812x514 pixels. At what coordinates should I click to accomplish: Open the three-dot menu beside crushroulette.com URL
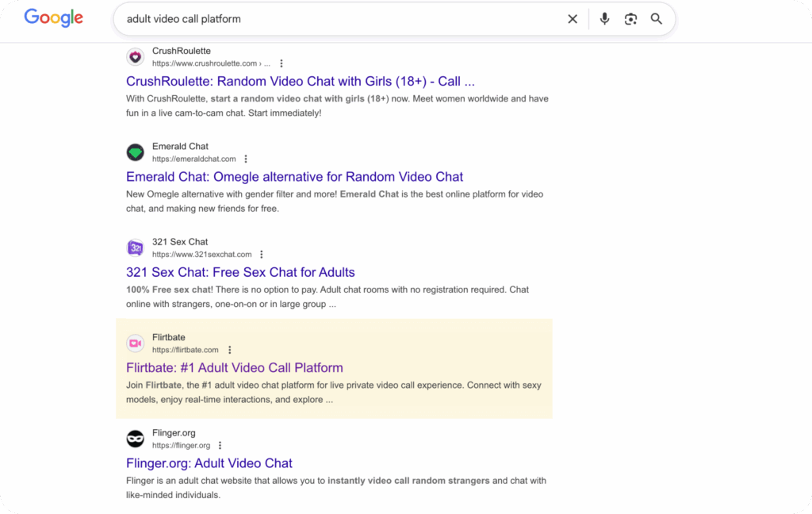tap(282, 63)
